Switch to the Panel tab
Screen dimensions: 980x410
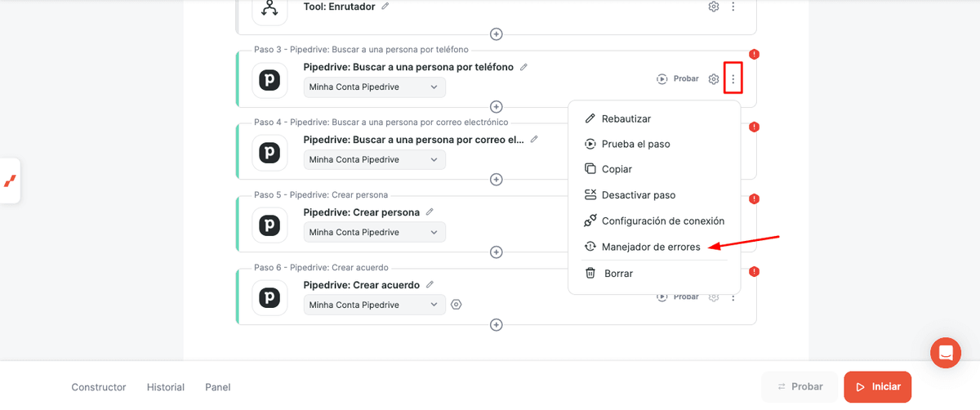[x=218, y=387]
